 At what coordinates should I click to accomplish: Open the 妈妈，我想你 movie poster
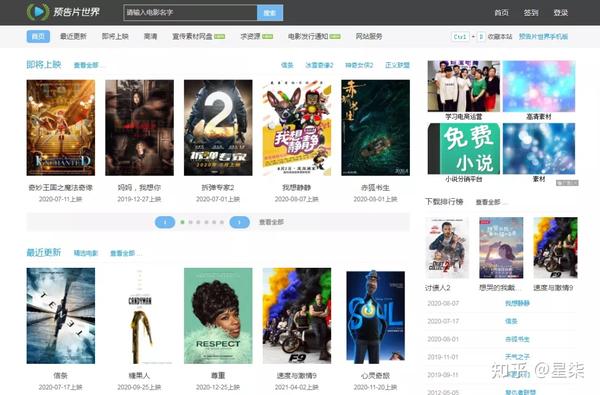point(139,128)
